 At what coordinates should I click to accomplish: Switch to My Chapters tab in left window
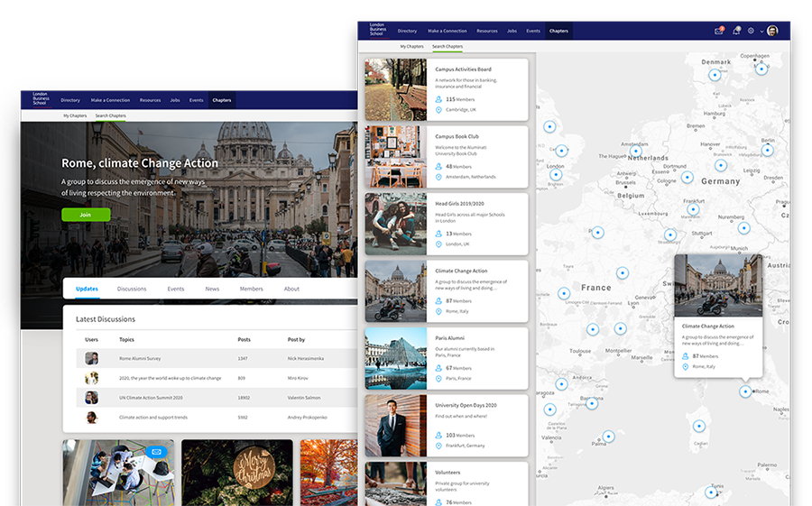[x=75, y=116]
